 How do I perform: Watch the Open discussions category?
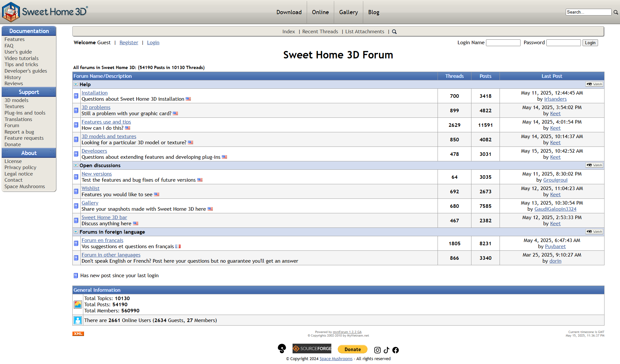594,165
